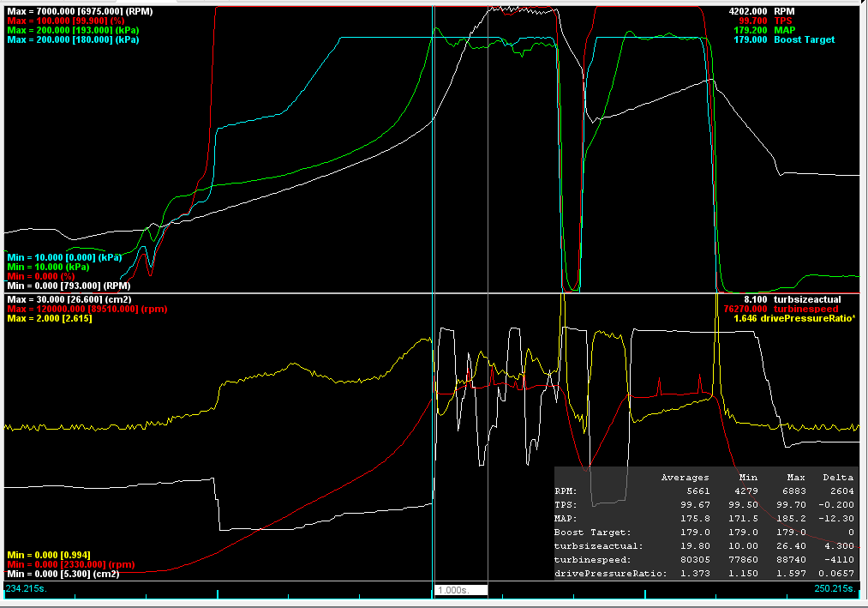Click drivePressureRatio average value 1.373
This screenshot has height=608, width=868.
pyautogui.click(x=695, y=574)
